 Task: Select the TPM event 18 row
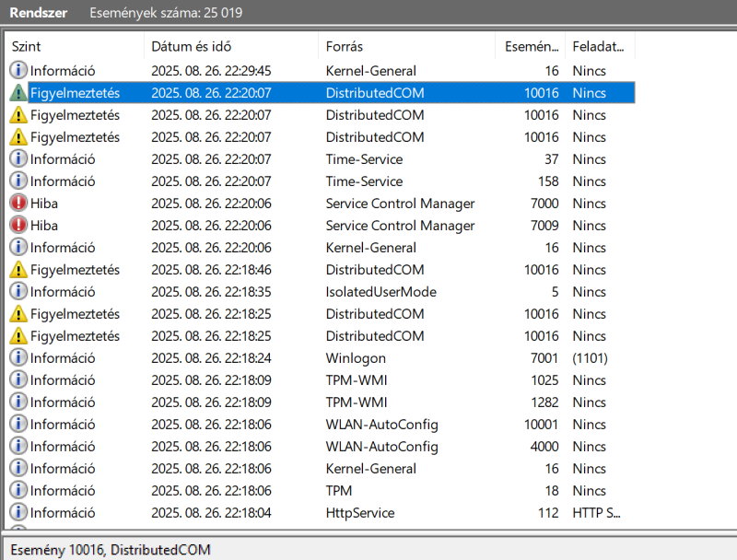click(x=322, y=491)
